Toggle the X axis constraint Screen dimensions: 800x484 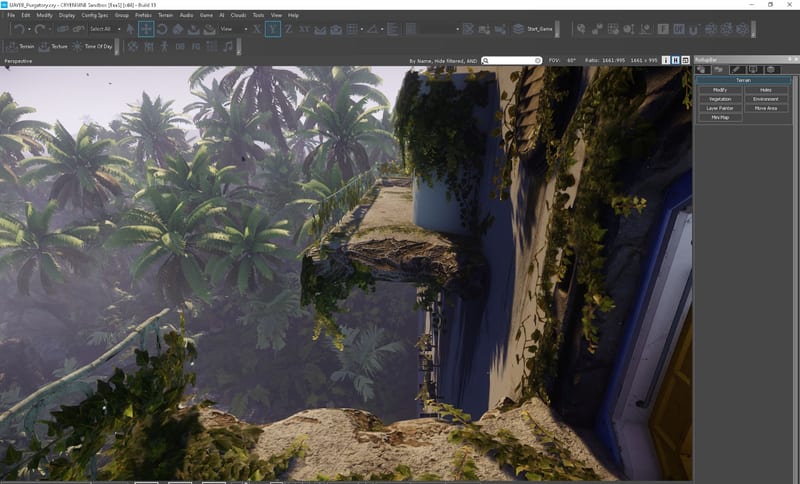257,29
